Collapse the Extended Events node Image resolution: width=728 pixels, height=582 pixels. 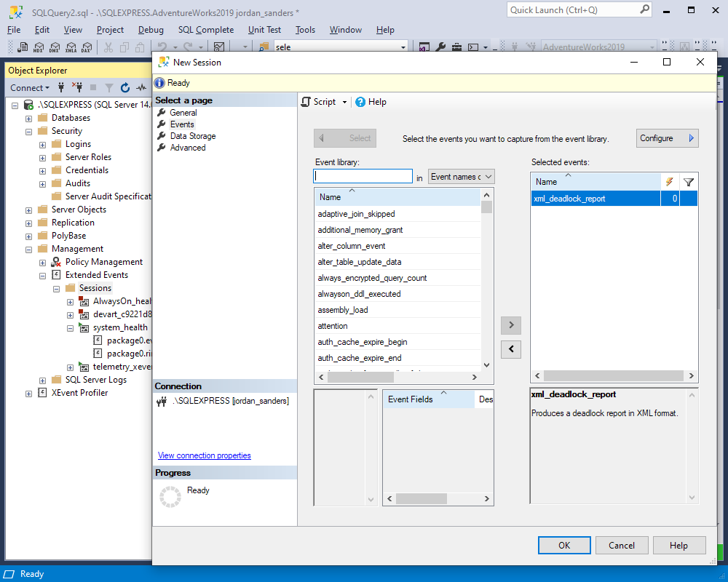coord(43,276)
